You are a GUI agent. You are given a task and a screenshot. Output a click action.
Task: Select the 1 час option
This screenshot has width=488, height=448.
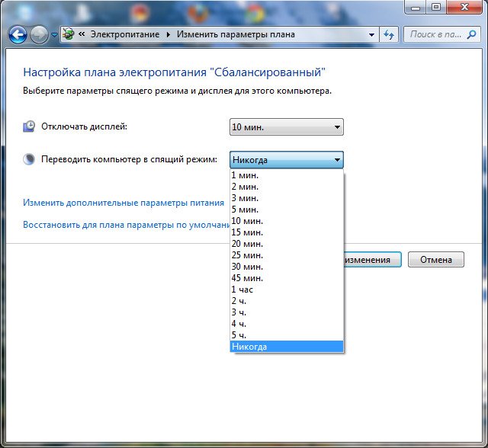coord(287,290)
